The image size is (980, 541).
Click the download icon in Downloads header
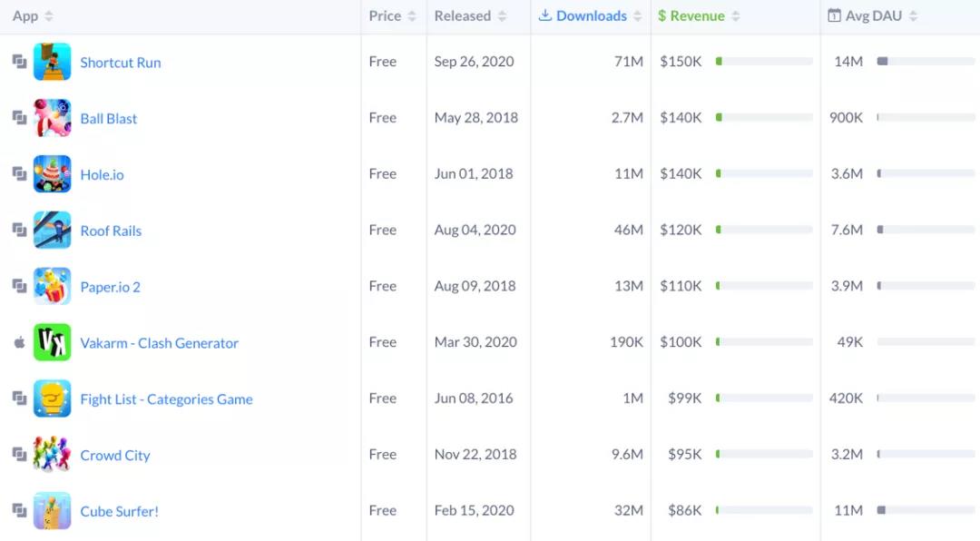[545, 15]
